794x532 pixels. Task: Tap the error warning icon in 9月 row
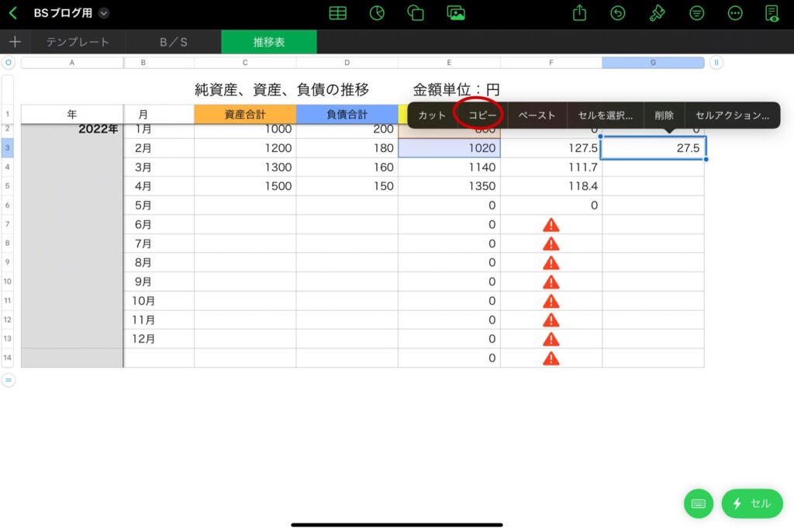coord(551,282)
